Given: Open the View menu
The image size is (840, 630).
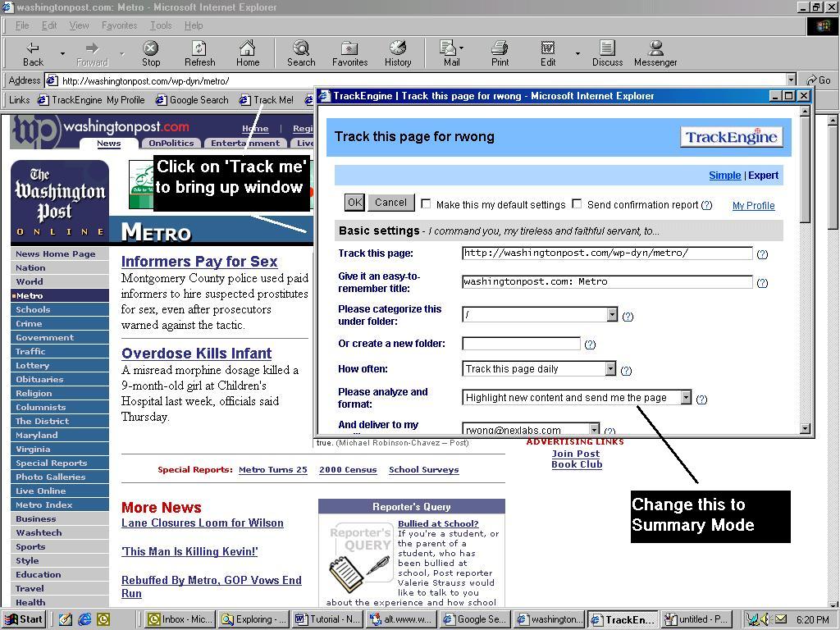Looking at the screenshot, I should tap(79, 25).
